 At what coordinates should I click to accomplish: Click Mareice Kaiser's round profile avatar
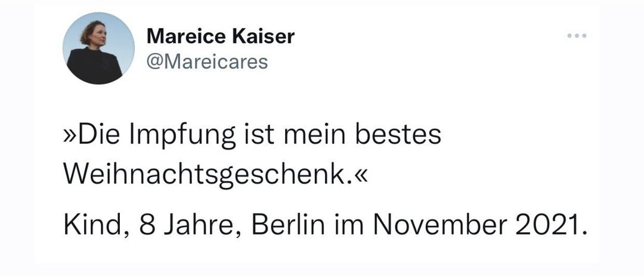pyautogui.click(x=98, y=48)
